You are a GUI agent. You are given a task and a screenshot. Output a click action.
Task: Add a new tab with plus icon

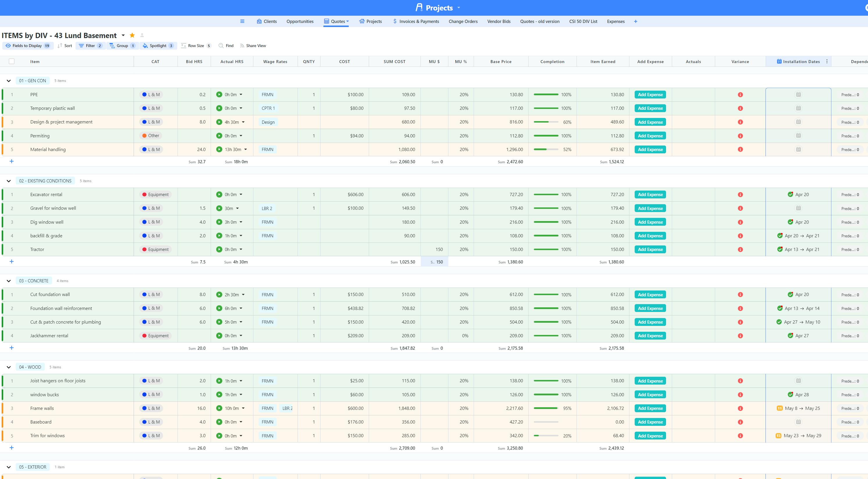[x=636, y=21]
